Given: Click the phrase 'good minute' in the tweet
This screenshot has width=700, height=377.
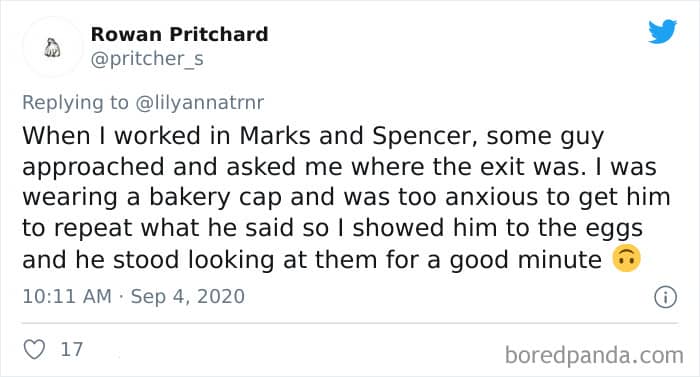Looking at the screenshot, I should pos(525,260).
